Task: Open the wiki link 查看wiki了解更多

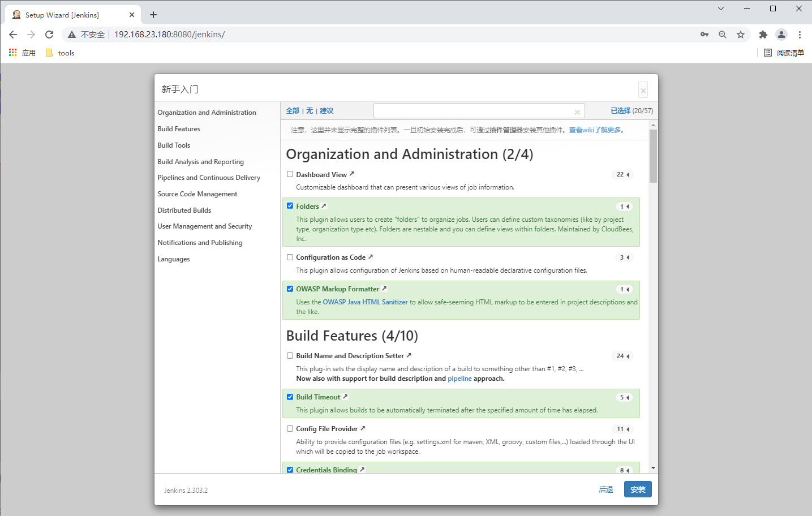Action: tap(595, 130)
